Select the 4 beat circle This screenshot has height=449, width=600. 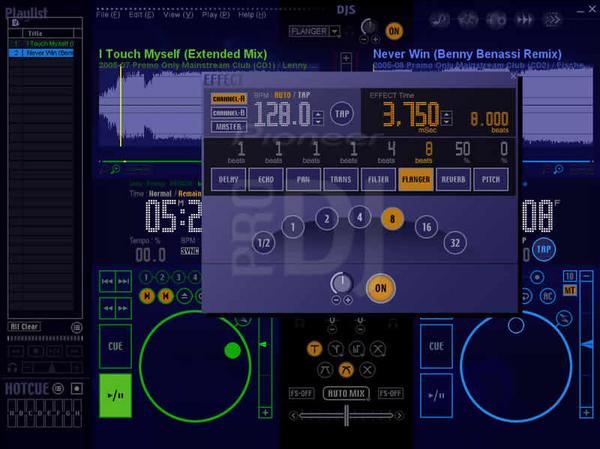[360, 217]
